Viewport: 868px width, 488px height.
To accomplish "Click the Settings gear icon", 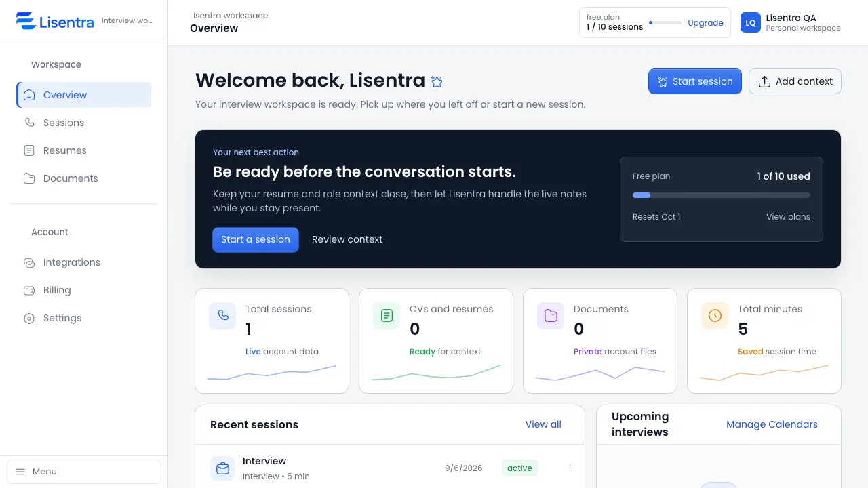I will [29, 318].
